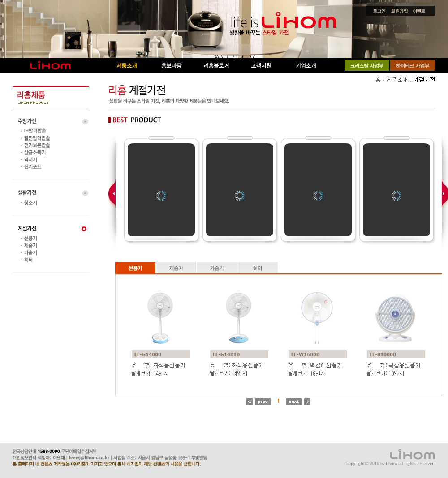Open the 회원가입 link
This screenshot has height=478, width=448.
coord(399,11)
